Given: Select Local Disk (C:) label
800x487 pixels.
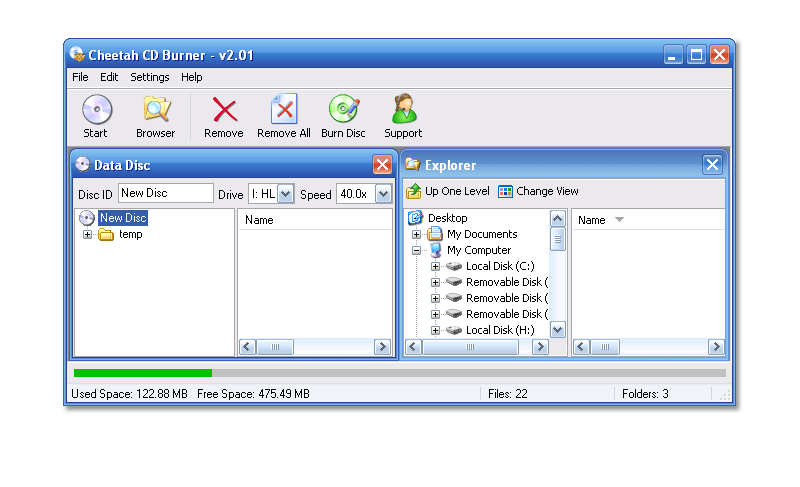Looking at the screenshot, I should coord(500,266).
